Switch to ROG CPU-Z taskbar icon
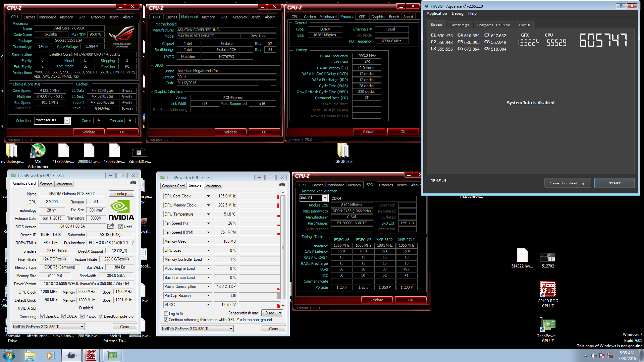This screenshot has height=362, width=644. 91,355
